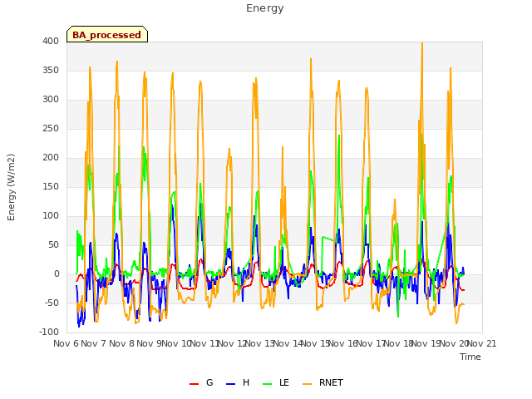Click the Time x-axis label
This screenshot has height=399, width=532.
(x=470, y=357)
